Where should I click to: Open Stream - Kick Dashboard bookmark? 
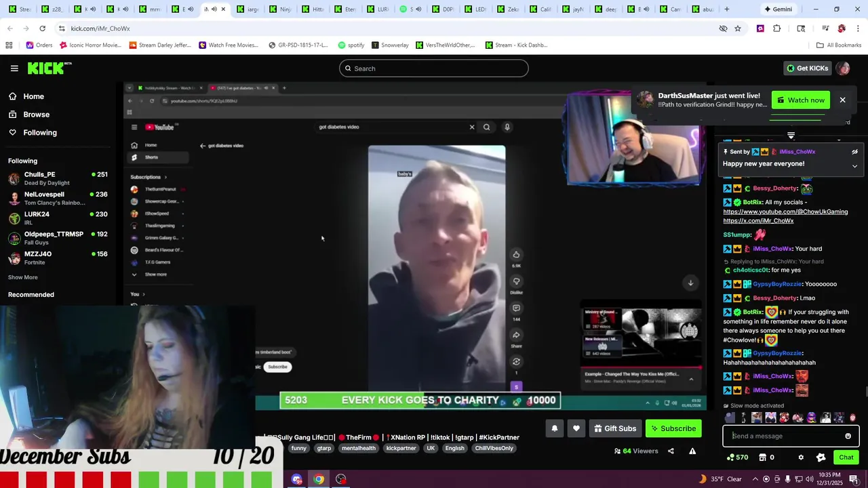516,45
